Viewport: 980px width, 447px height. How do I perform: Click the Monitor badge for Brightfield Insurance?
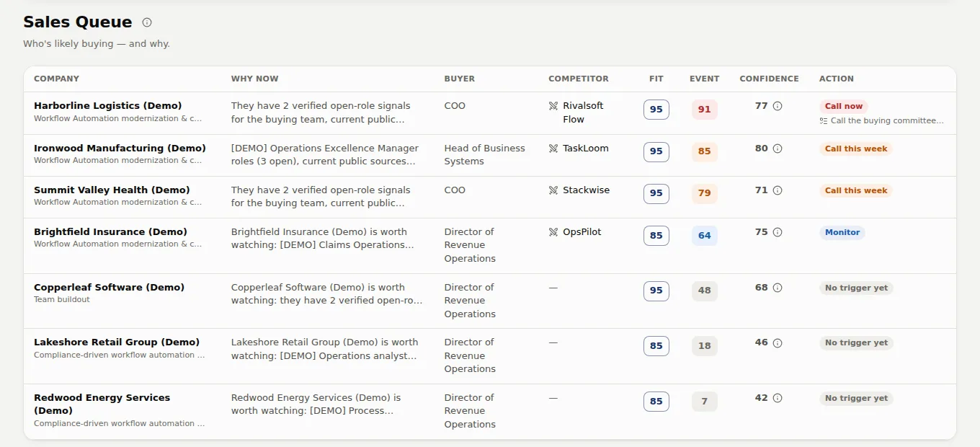[x=842, y=232]
